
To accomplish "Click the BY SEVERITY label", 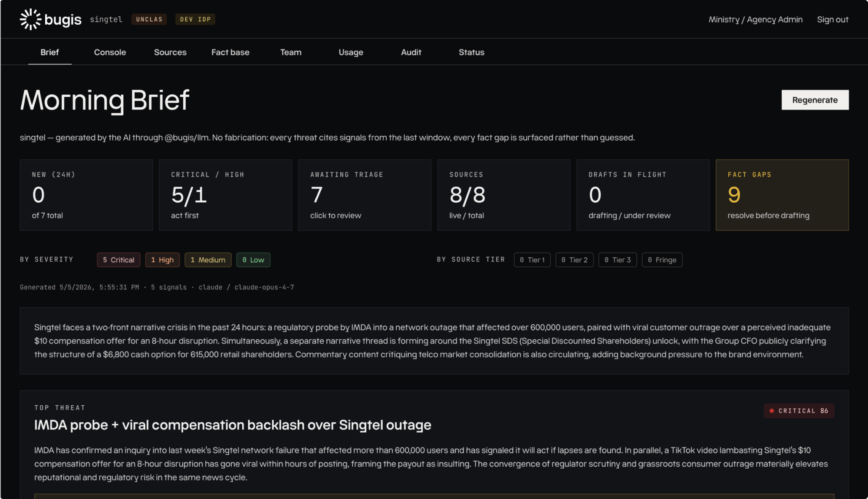I will pyautogui.click(x=46, y=259).
